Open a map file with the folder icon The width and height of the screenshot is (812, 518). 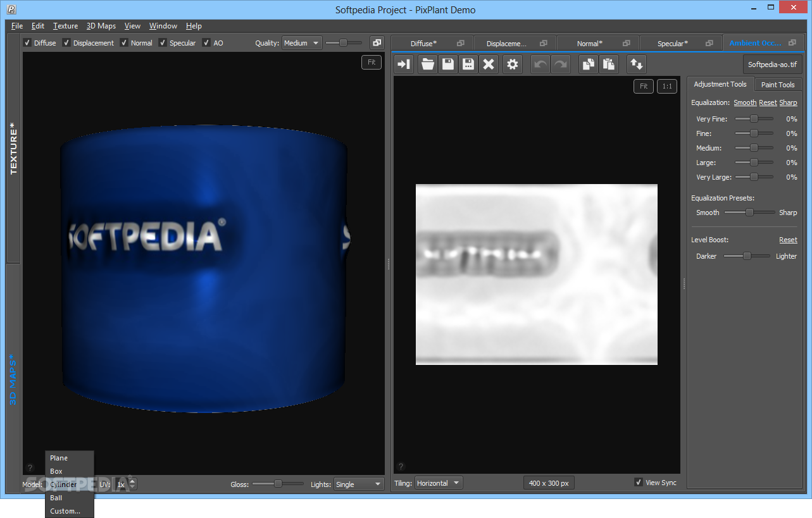point(428,64)
